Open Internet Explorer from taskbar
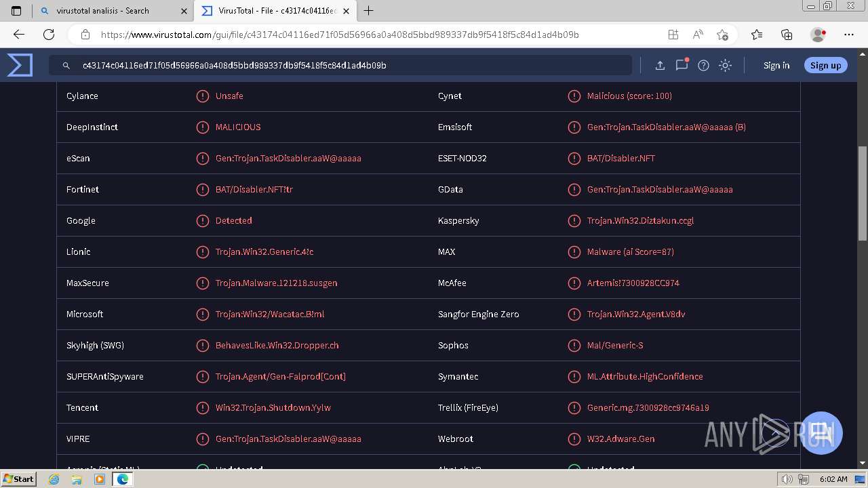The height and width of the screenshot is (488, 868). [54, 479]
